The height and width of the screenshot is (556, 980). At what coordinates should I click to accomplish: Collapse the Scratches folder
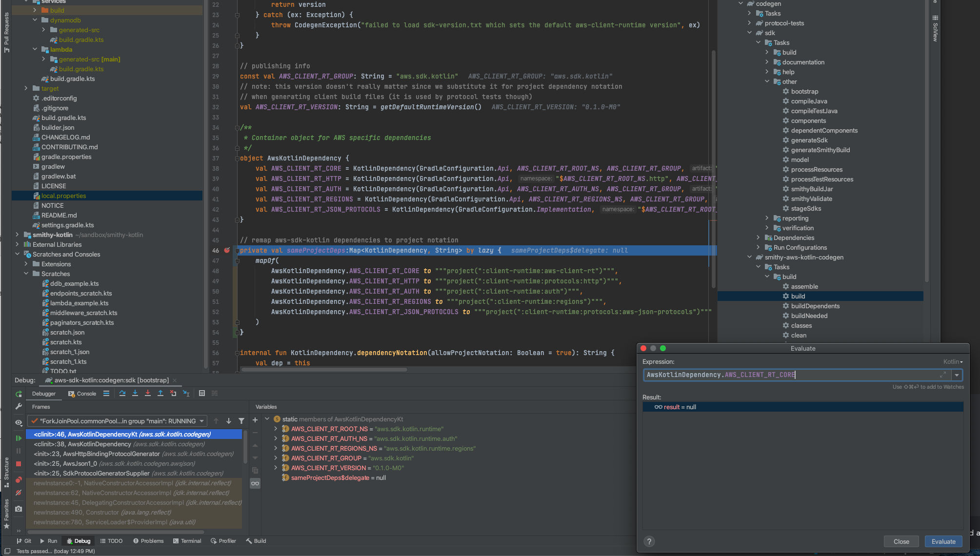[x=26, y=274]
